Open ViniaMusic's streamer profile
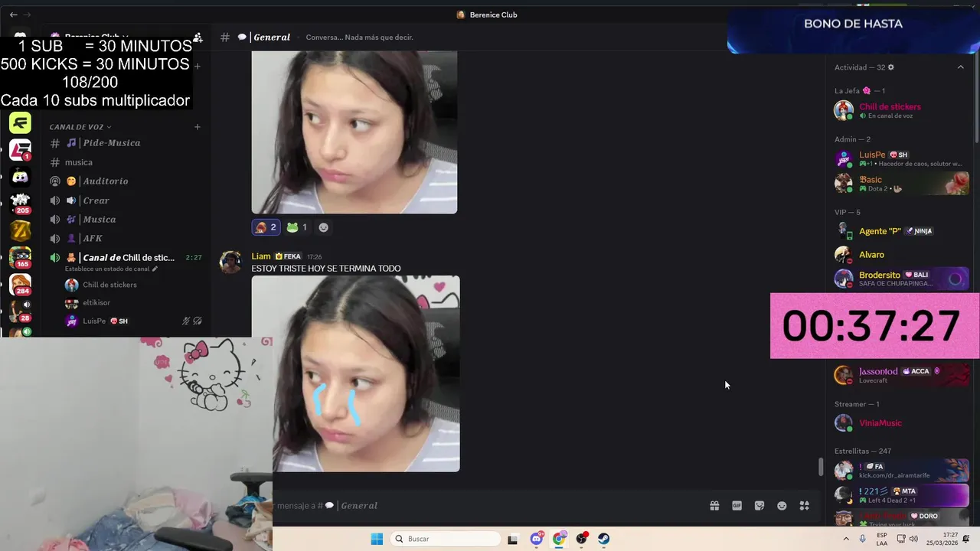This screenshot has width=980, height=551. (x=900, y=423)
